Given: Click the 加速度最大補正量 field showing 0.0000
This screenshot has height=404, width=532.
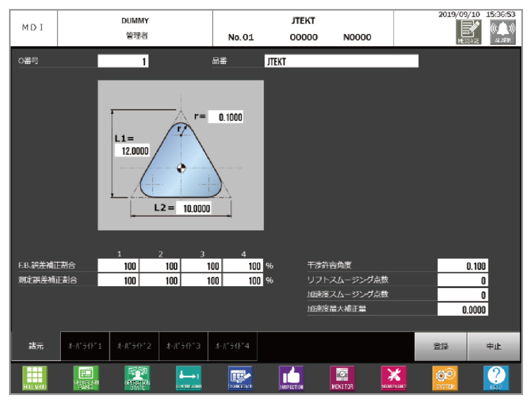Looking at the screenshot, I should 463,309.
